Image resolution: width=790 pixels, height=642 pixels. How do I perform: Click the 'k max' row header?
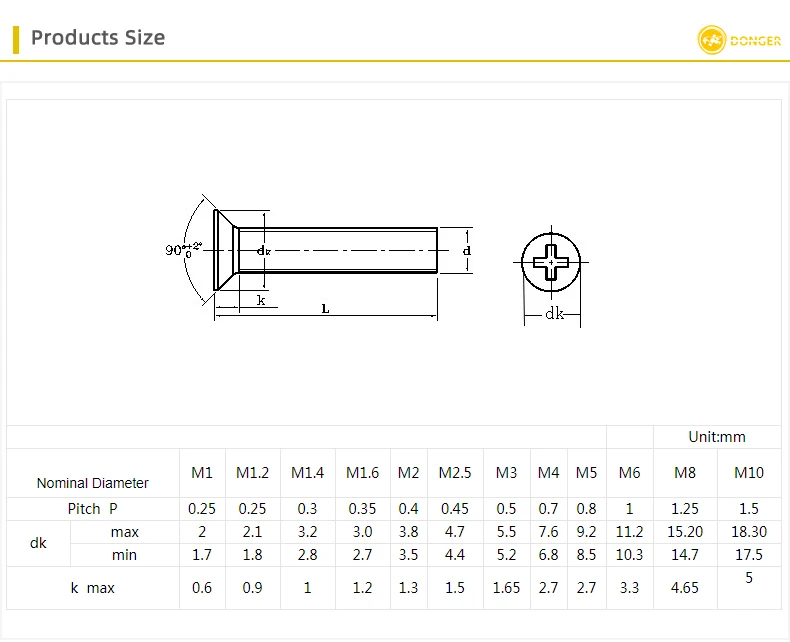[93, 588]
